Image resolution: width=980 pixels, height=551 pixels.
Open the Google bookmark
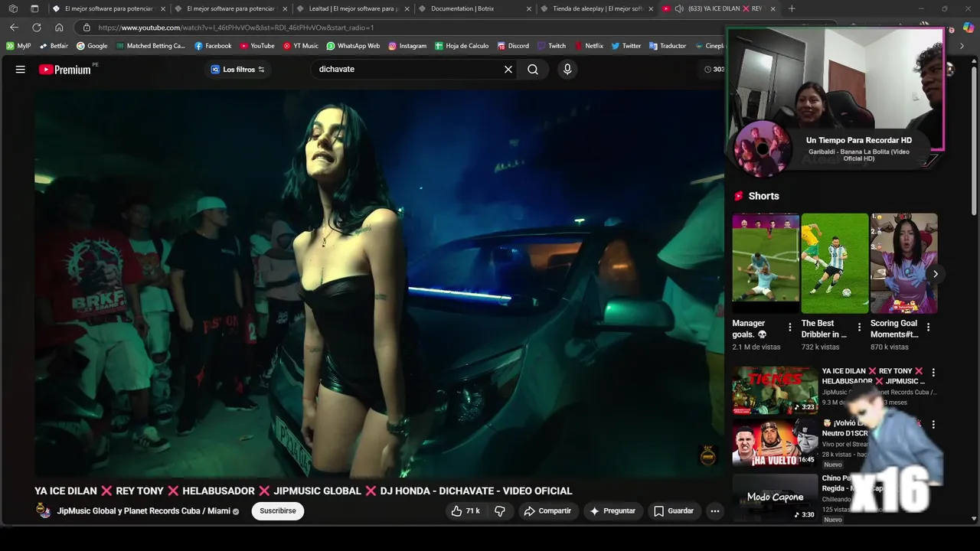pyautogui.click(x=92, y=46)
